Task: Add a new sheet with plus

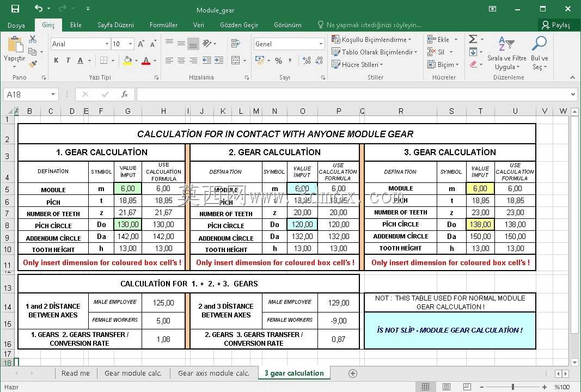Action: pos(353,373)
